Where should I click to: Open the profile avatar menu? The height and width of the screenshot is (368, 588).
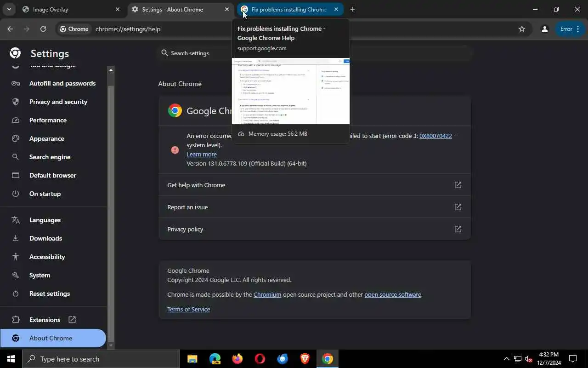(545, 29)
